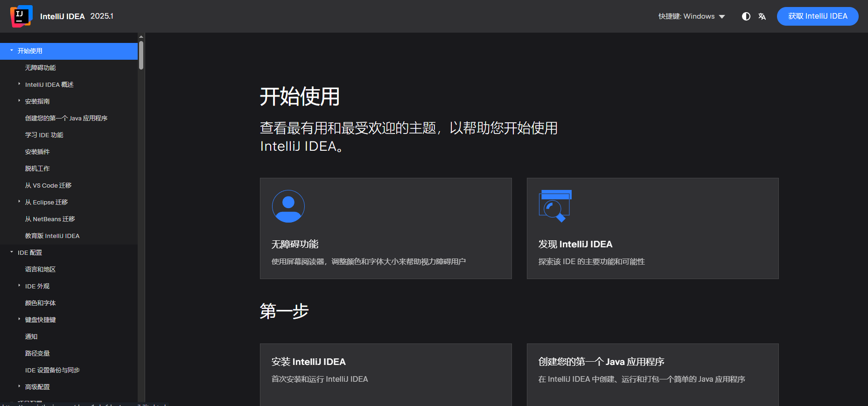The image size is (868, 406).
Task: Collapse the 开始使用 tree section
Action: coord(12,50)
